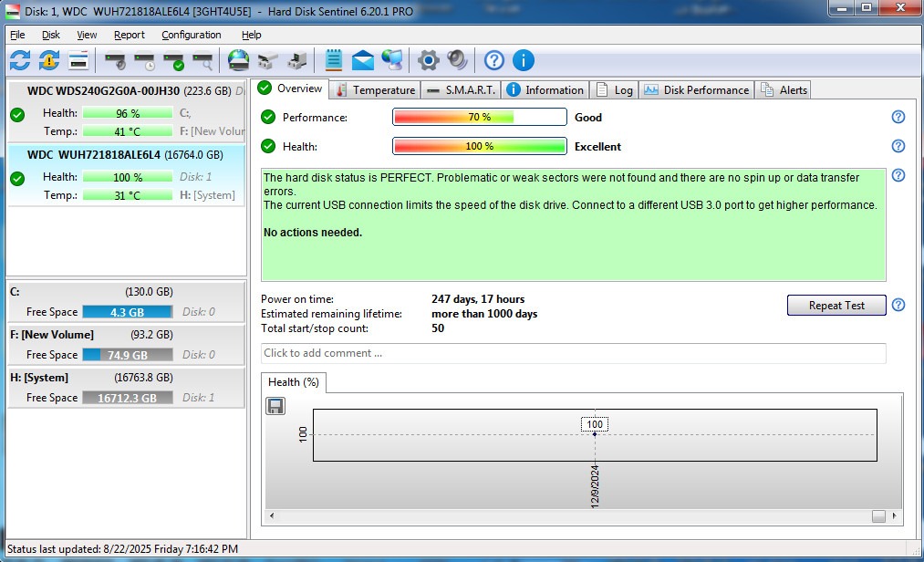Click the speaker sound icon

tap(457, 60)
